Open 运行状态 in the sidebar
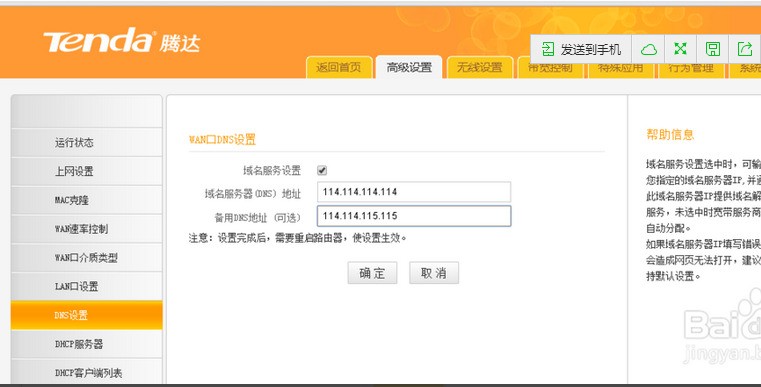The image size is (761, 387). coord(86,142)
